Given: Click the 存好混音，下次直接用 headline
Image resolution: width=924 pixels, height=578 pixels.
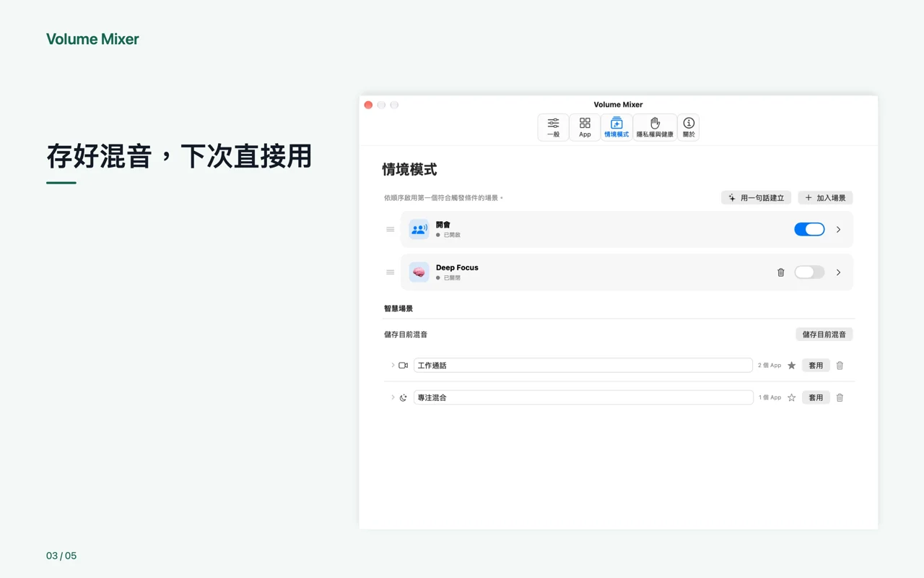Looking at the screenshot, I should pos(179,156).
